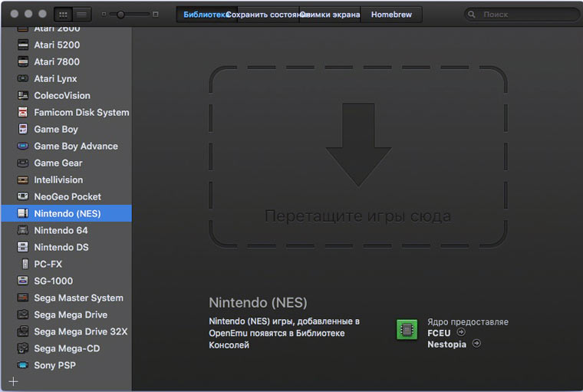Select the NeoGeo Pocket icon
Image resolution: width=583 pixels, height=392 pixels.
pyautogui.click(x=23, y=196)
